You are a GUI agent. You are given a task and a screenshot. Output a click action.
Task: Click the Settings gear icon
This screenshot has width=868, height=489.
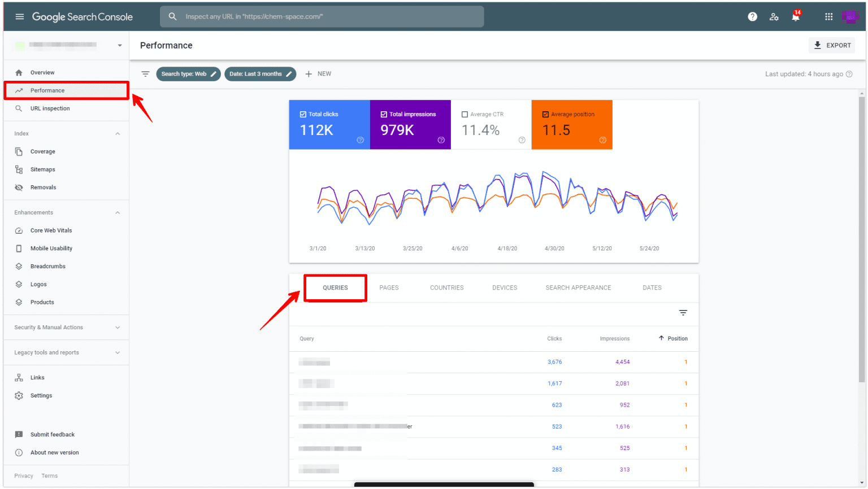tap(19, 396)
